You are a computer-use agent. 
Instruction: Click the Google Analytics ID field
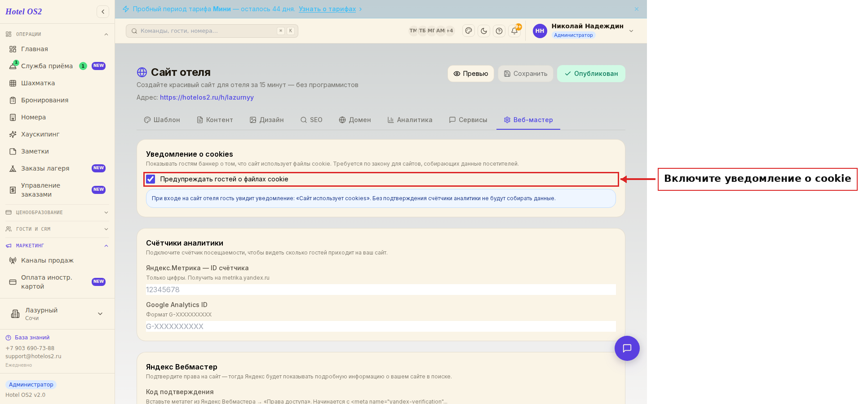(x=381, y=326)
